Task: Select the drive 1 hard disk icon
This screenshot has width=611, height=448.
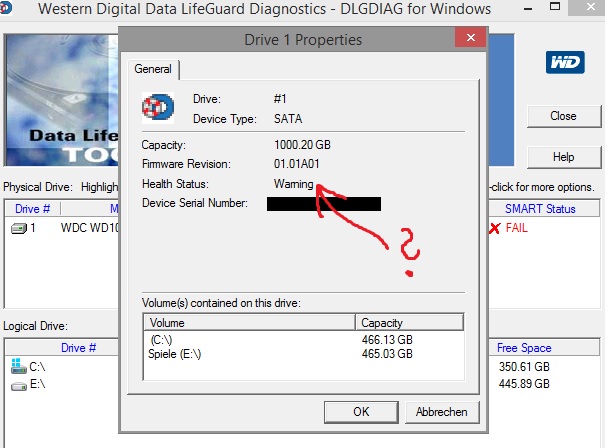Action: point(19,228)
